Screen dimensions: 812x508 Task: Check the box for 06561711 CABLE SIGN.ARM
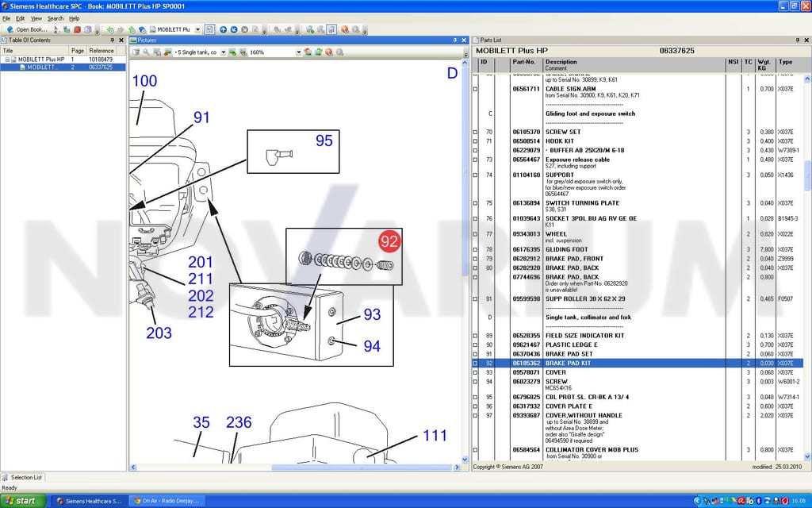click(476, 89)
